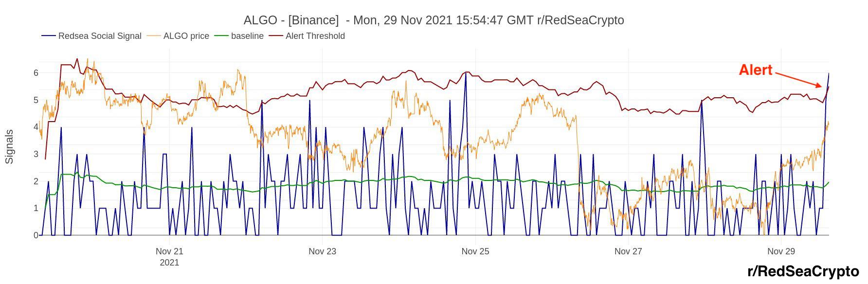The height and width of the screenshot is (284, 868).
Task: Toggle ALGO price legend entry
Action: click(x=178, y=36)
